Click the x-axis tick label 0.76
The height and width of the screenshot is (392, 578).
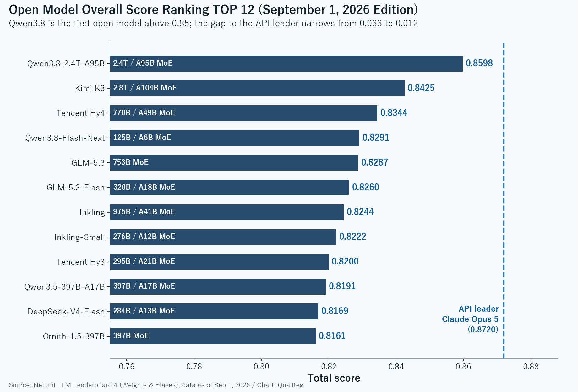coord(127,367)
